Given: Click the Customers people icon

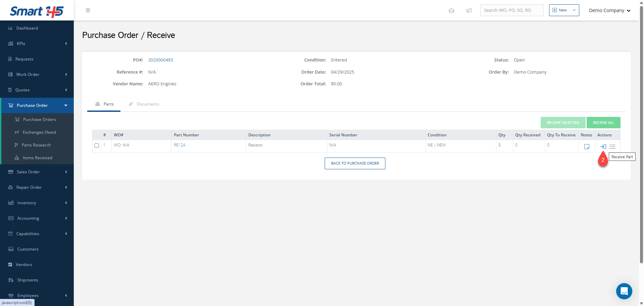Looking at the screenshot, I should pos(11,249).
